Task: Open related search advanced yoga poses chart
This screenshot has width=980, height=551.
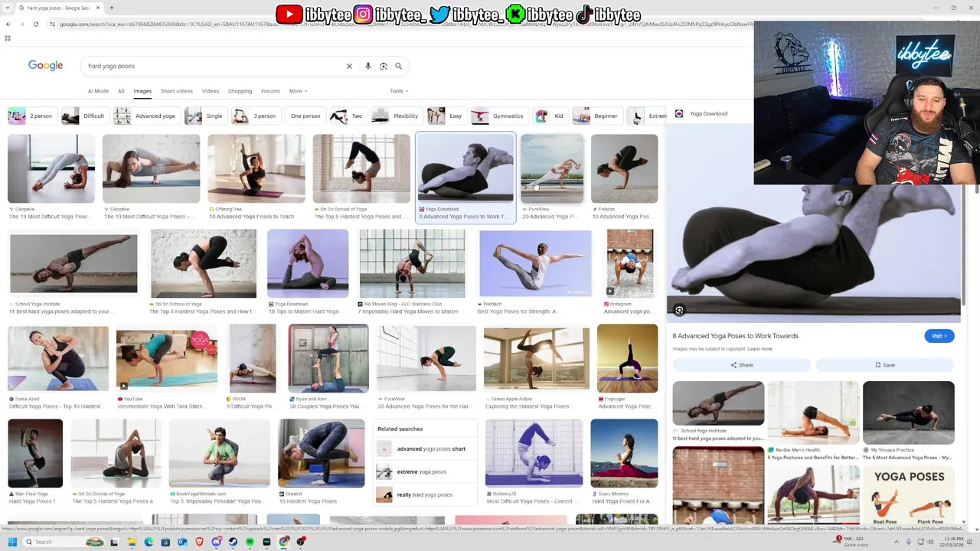Action: [426, 448]
